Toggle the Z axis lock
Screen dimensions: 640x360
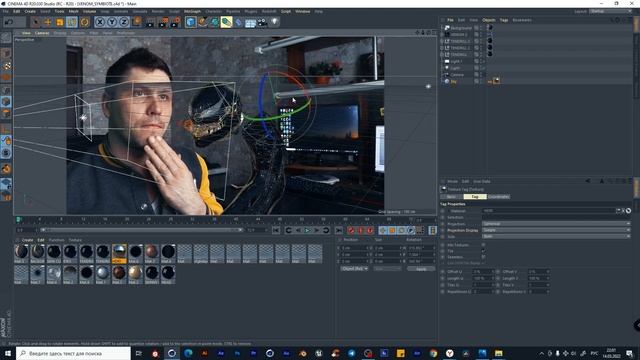(x=124, y=22)
